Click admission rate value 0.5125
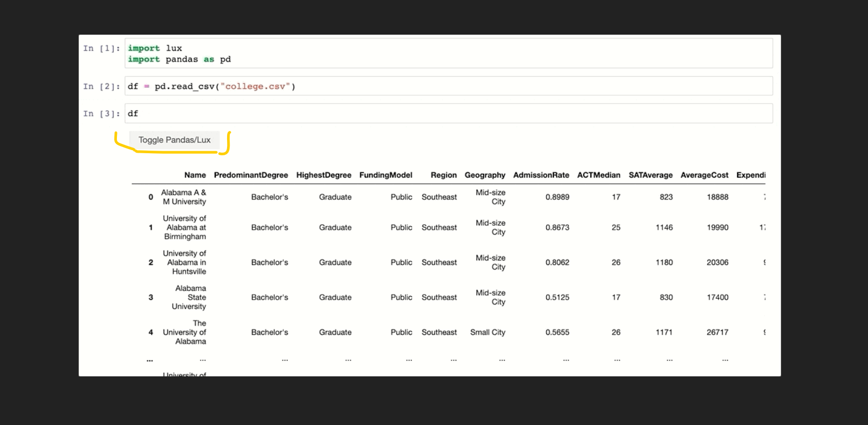868x425 pixels. [557, 297]
